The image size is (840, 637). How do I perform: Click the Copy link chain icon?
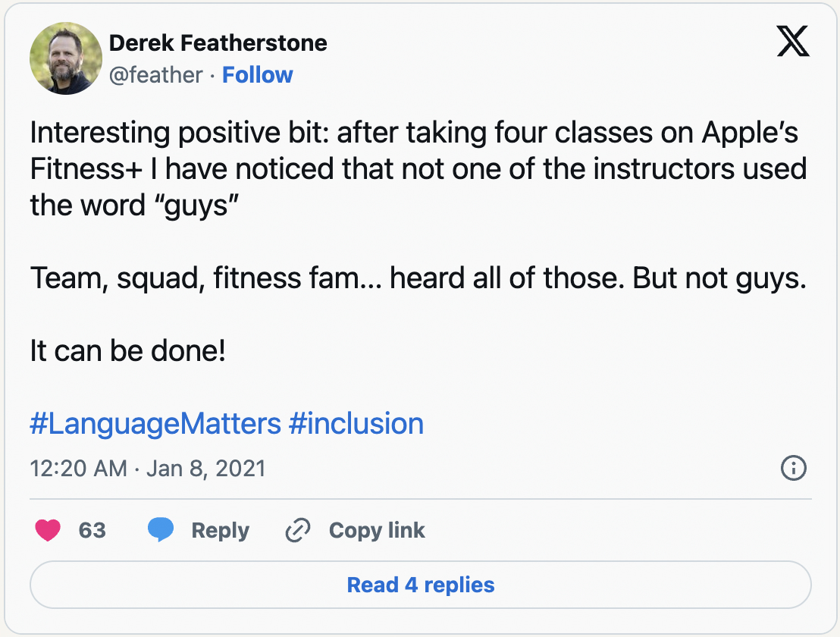(x=297, y=530)
